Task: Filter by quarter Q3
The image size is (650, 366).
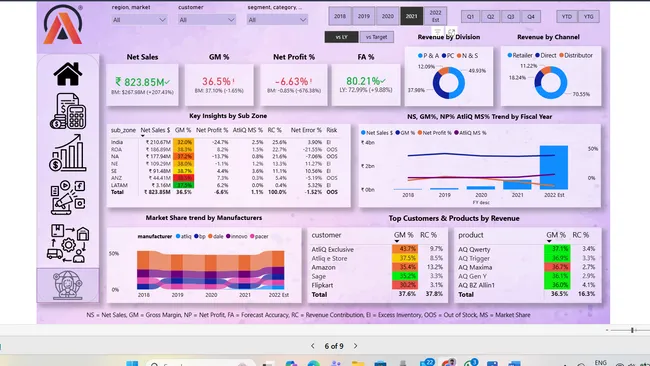Action: [511, 17]
